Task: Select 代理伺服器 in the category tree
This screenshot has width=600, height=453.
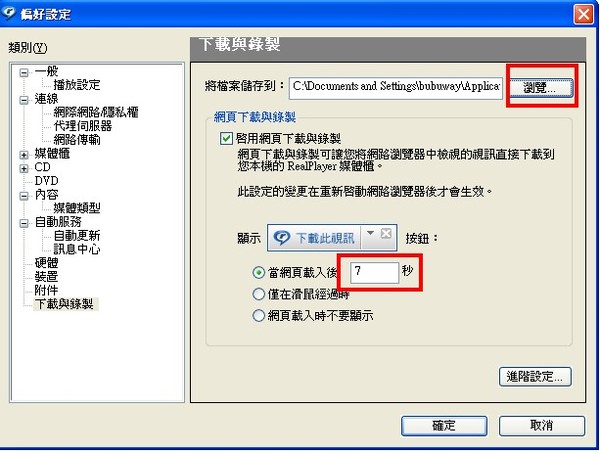Action: (83, 126)
